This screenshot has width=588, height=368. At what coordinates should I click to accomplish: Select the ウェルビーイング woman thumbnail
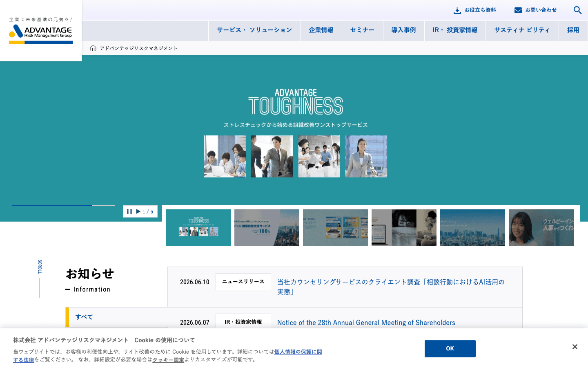click(541, 228)
